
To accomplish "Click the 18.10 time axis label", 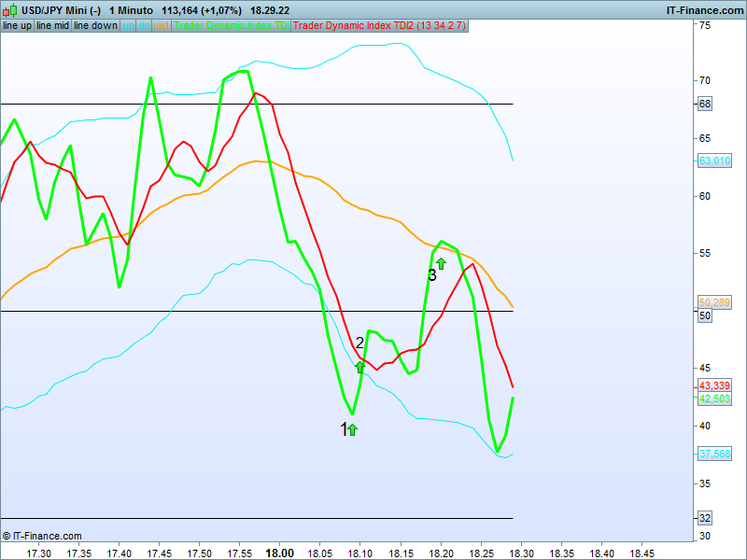I will point(360,553).
